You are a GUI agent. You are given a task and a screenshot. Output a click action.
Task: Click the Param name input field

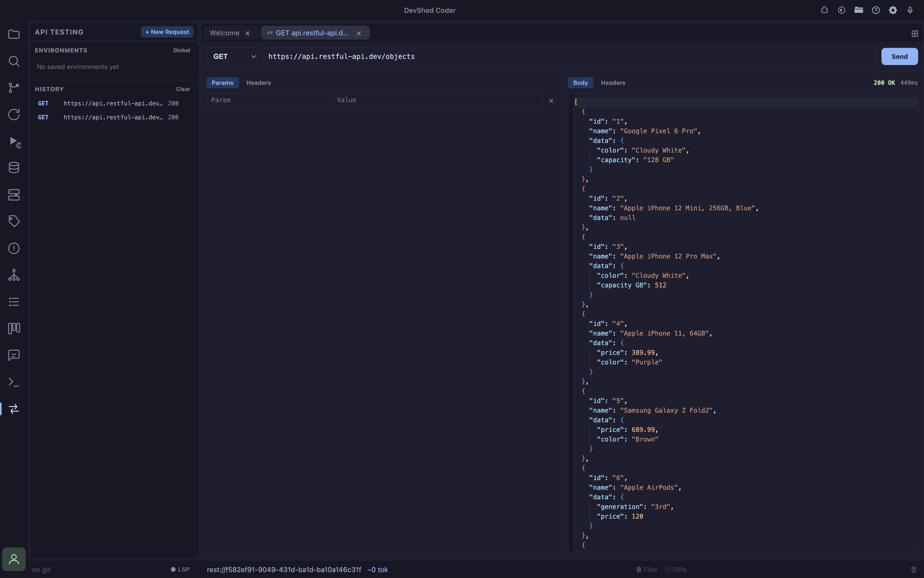click(x=268, y=100)
